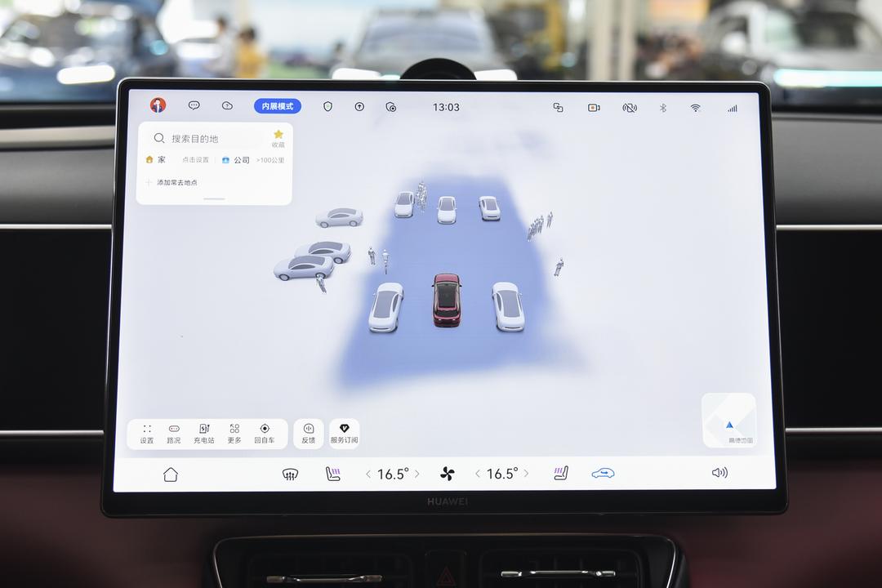Open 反馈 feedback

[x=308, y=434]
